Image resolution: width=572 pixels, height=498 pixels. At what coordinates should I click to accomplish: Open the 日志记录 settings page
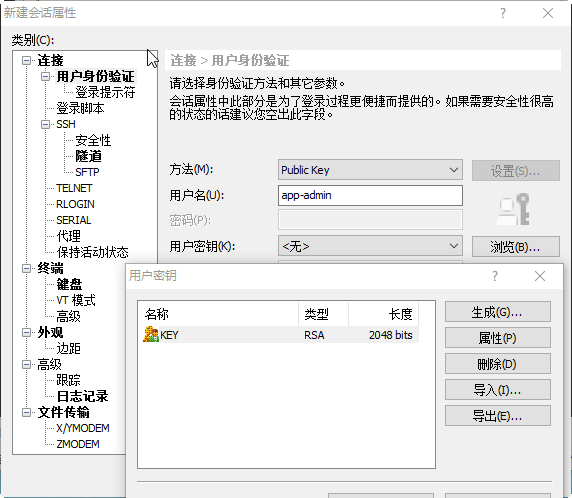click(82, 396)
